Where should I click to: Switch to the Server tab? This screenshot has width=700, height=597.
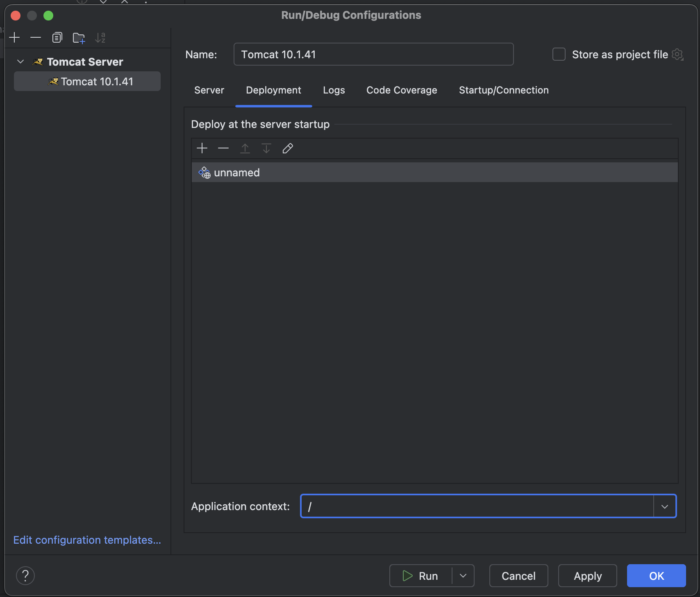point(209,90)
